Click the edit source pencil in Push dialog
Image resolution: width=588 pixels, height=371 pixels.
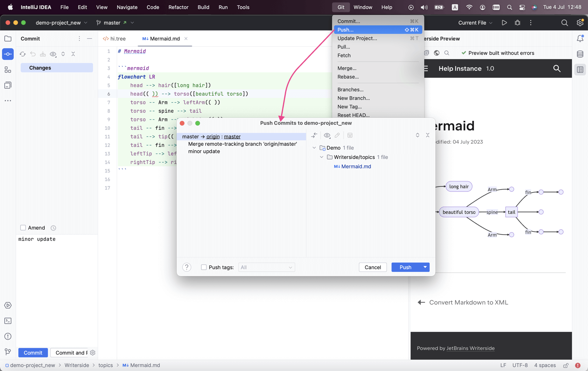point(337,135)
